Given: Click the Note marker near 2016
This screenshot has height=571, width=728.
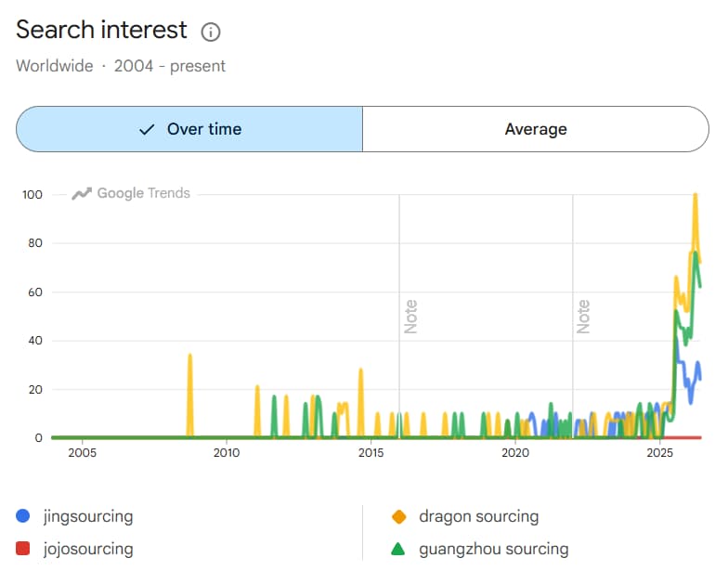Looking at the screenshot, I should [410, 317].
